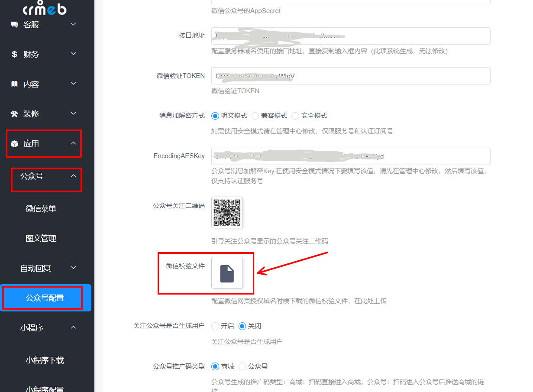Click the 财务 dollar sign icon
This screenshot has height=392, width=533.
(15, 55)
